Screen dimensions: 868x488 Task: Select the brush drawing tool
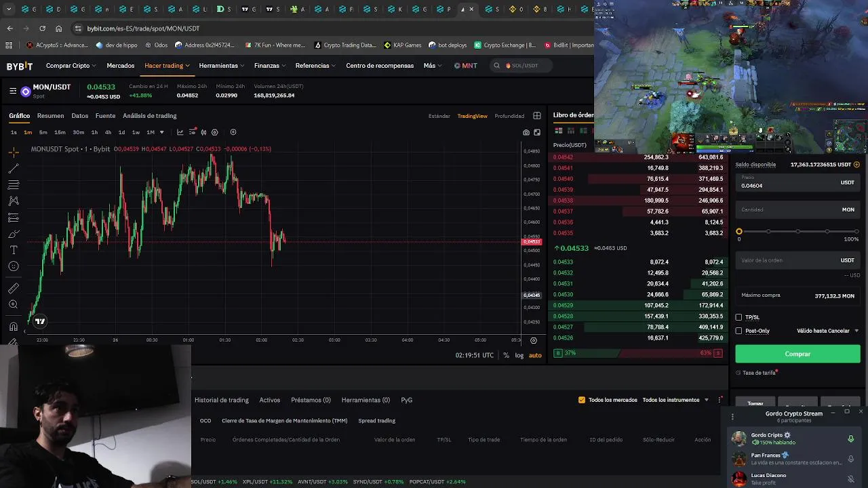14,234
